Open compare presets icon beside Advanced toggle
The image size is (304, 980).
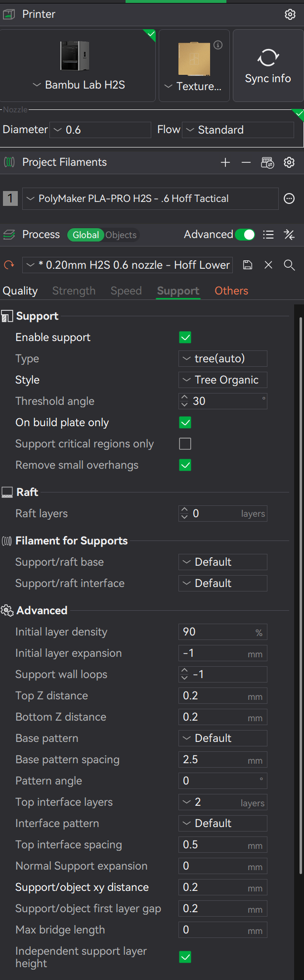289,235
